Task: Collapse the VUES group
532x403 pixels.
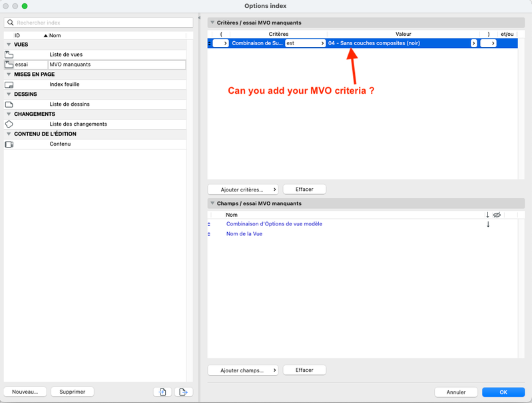Action: coord(9,45)
